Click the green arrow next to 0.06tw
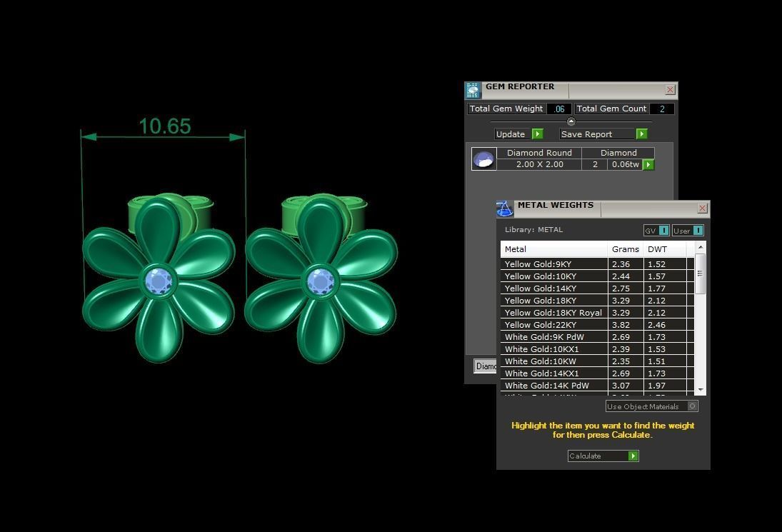Screen dimensions: 782x532 pyautogui.click(x=648, y=164)
